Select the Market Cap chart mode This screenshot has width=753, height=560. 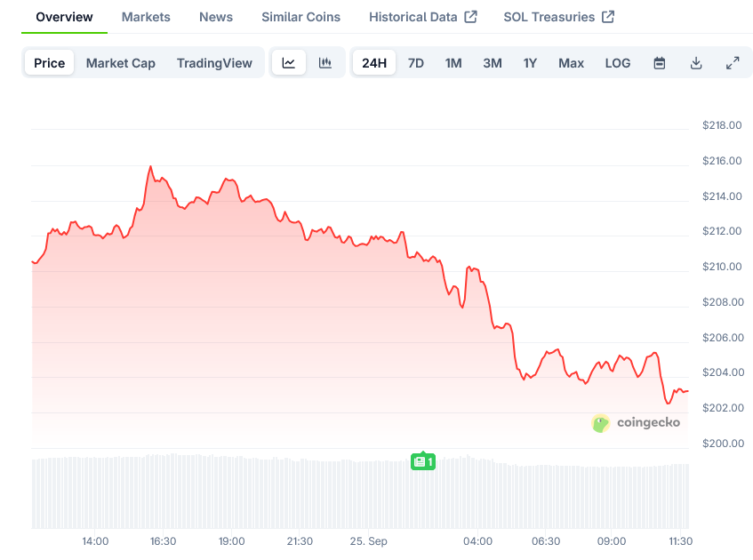tap(121, 63)
